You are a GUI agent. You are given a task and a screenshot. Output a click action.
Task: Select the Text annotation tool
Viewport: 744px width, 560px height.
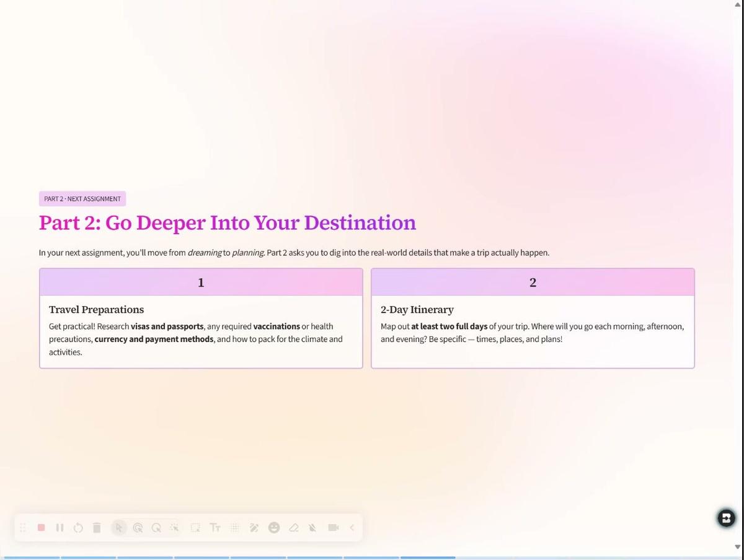point(215,528)
